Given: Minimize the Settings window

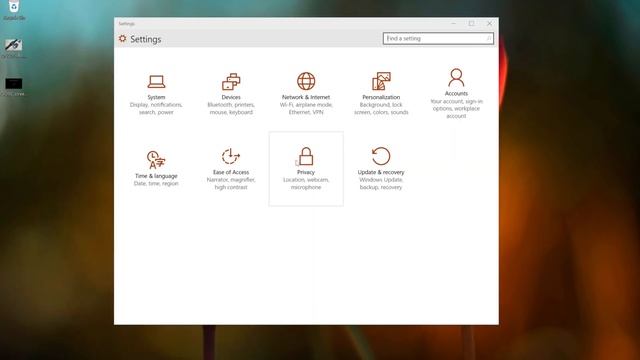Looking at the screenshot, I should click(453, 24).
